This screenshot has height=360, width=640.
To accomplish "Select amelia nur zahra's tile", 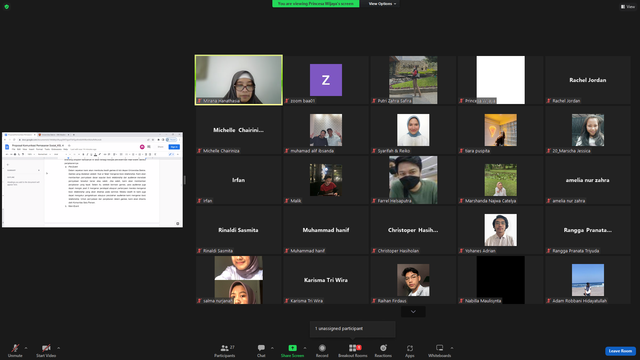I will pos(588,180).
